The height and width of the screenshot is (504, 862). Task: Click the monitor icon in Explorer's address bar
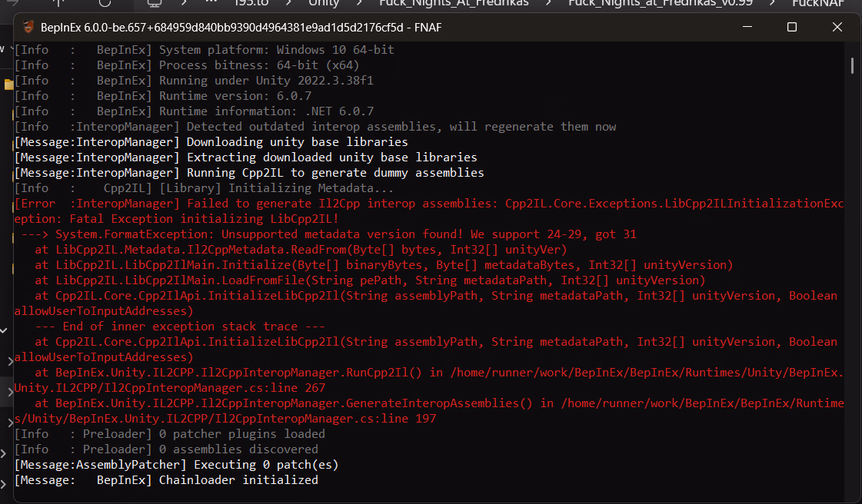click(x=154, y=3)
